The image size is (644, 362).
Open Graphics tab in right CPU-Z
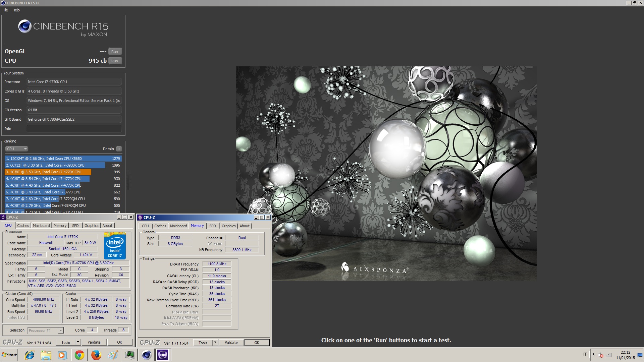[x=229, y=226]
